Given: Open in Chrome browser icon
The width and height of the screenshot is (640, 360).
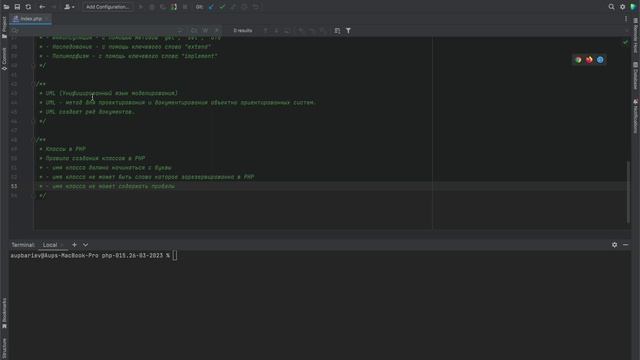Looking at the screenshot, I should (x=578, y=60).
